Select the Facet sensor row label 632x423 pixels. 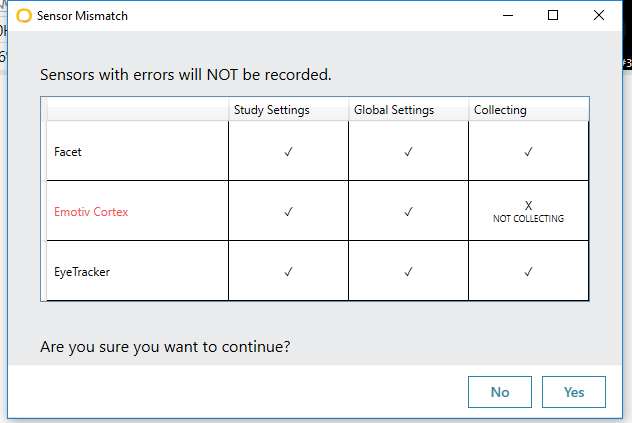coord(68,152)
